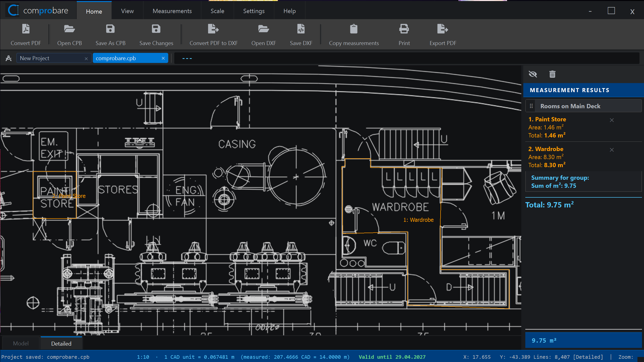Select the 2. Wardrobe result entry

[x=546, y=149]
